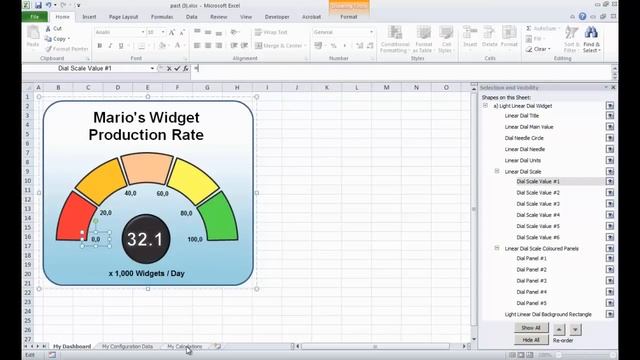Click the Re-order down arrow button
Image resolution: width=640 pixels, height=360 pixels.
[575, 329]
